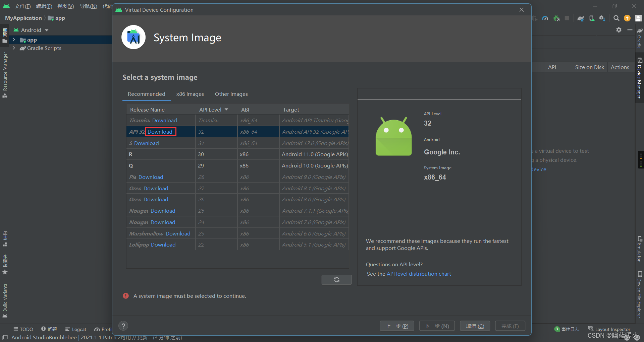This screenshot has width=644, height=342.
Task: Open the 事件日志 event log
Action: tap(567, 329)
